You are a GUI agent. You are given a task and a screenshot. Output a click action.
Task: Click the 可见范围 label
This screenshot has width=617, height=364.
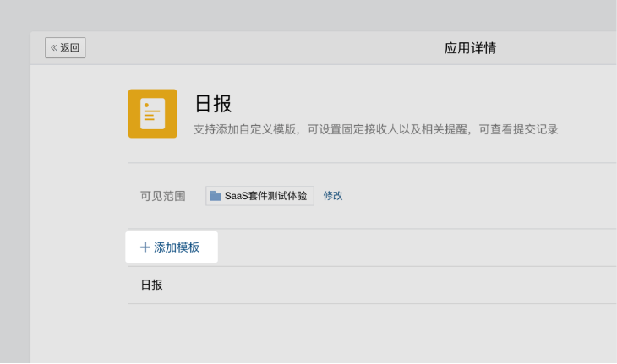pos(163,196)
